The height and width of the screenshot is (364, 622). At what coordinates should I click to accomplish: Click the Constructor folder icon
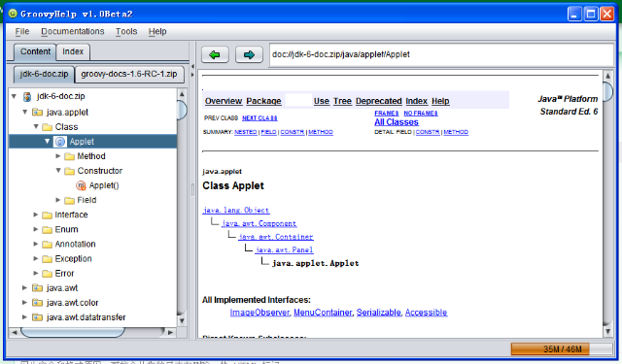click(x=69, y=171)
